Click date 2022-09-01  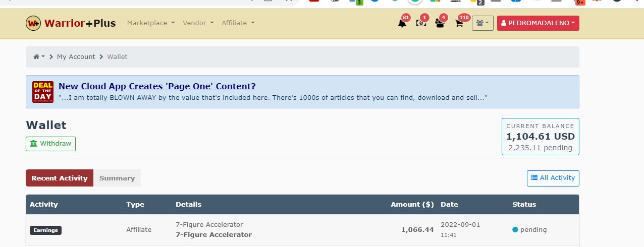tap(459, 224)
